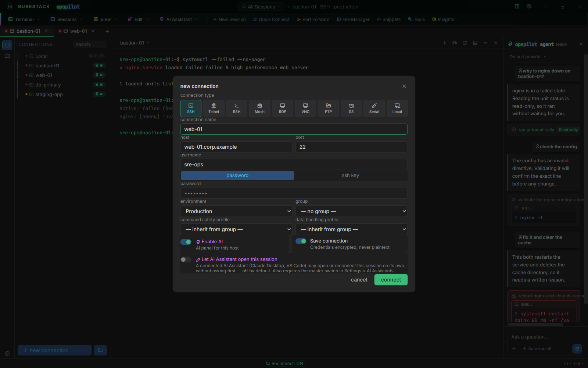The width and height of the screenshot is (588, 368).
Task: Select SSH connection type
Action: pyautogui.click(x=191, y=108)
